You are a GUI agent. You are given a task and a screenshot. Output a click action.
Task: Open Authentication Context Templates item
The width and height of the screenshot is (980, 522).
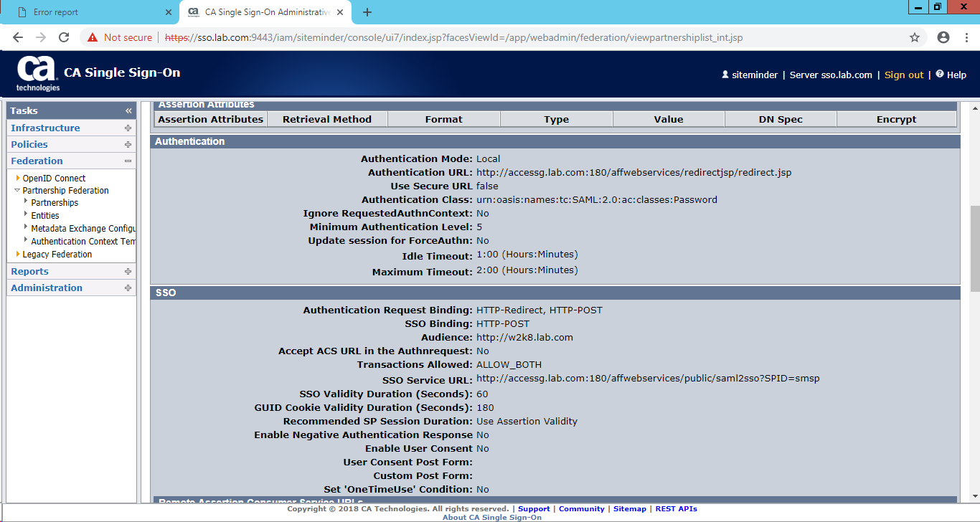83,242
